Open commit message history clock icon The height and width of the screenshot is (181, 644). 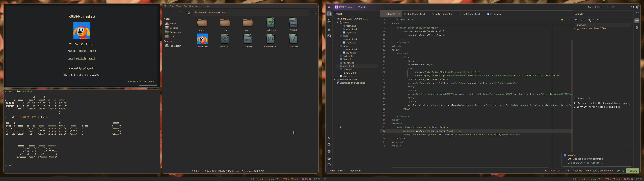pyautogui.click(x=589, y=98)
